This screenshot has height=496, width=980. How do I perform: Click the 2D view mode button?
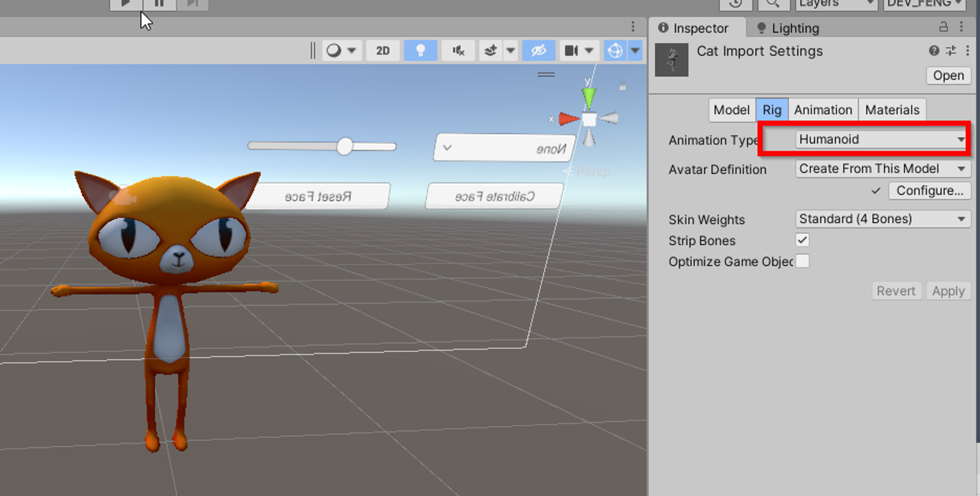pyautogui.click(x=383, y=50)
